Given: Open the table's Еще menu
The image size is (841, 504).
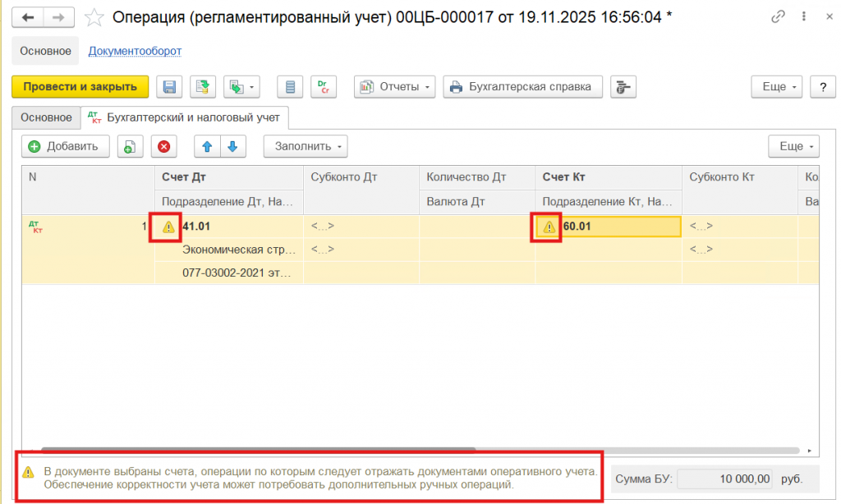Looking at the screenshot, I should tap(794, 146).
